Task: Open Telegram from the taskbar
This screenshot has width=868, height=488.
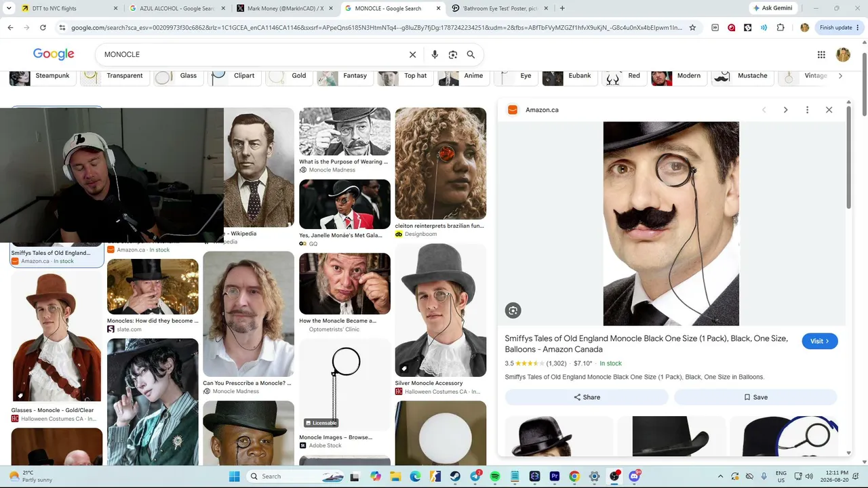Action: tap(475, 476)
